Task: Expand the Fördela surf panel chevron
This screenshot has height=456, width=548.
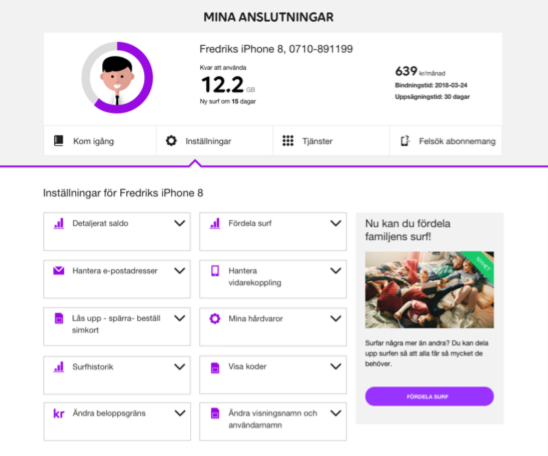Action: point(336,223)
